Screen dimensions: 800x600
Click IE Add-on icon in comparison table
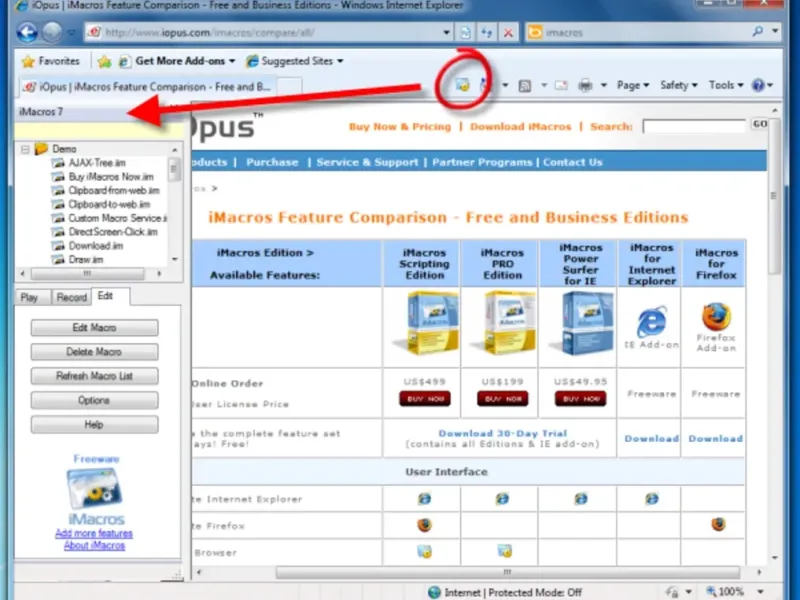click(652, 321)
